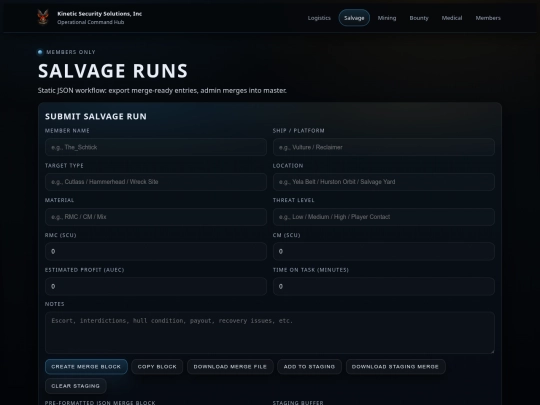Focus the Member Name input field

[156, 147]
